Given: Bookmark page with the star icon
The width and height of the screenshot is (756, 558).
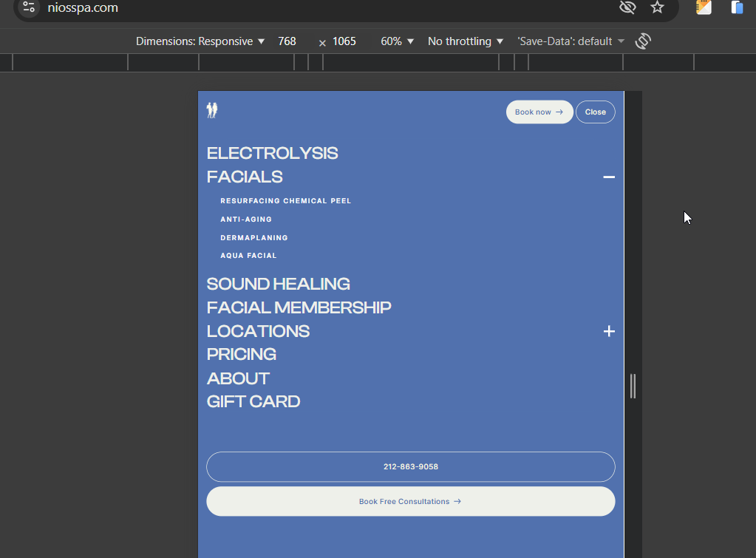Looking at the screenshot, I should coord(657,7).
